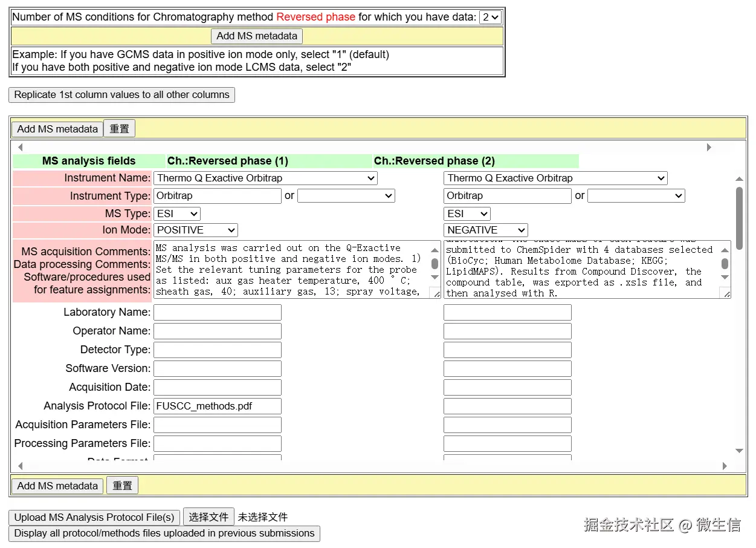Click Display all protocol/methods files uploaded in previous submissions
This screenshot has width=756, height=548.
164,533
